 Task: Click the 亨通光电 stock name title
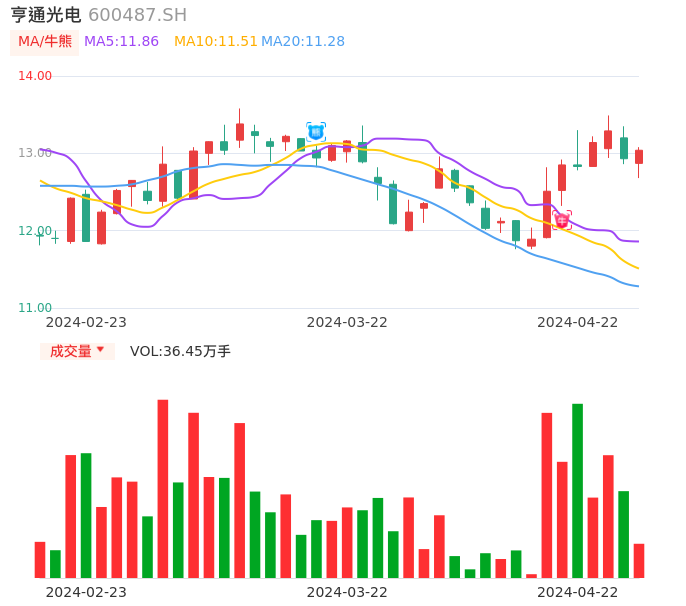point(46,15)
